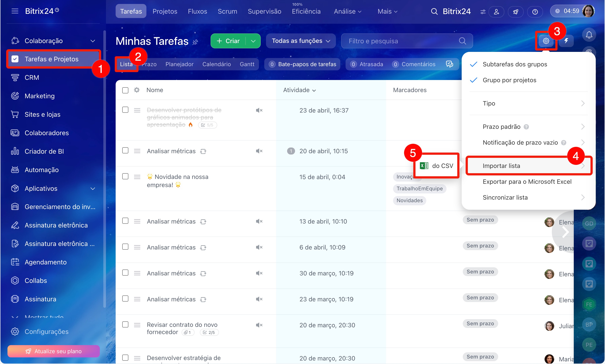The height and width of the screenshot is (364, 605).
Task: Open the hamburger menu icon
Action: pos(15,11)
